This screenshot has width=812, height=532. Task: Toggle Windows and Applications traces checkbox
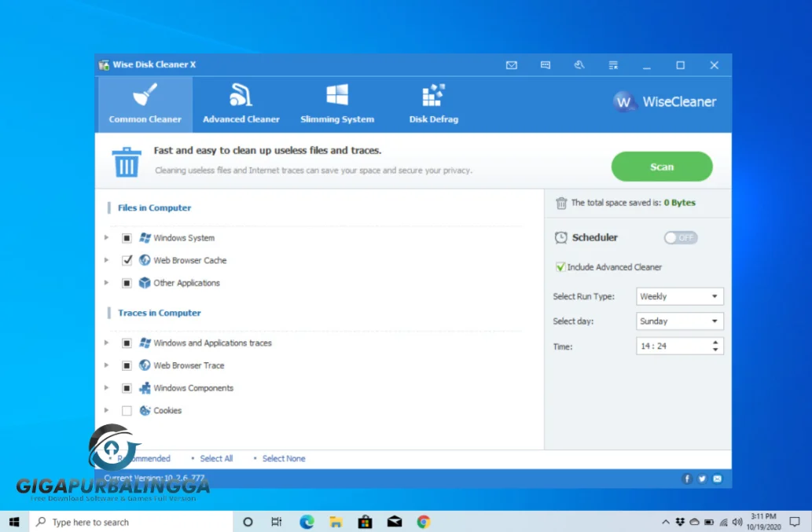click(127, 343)
